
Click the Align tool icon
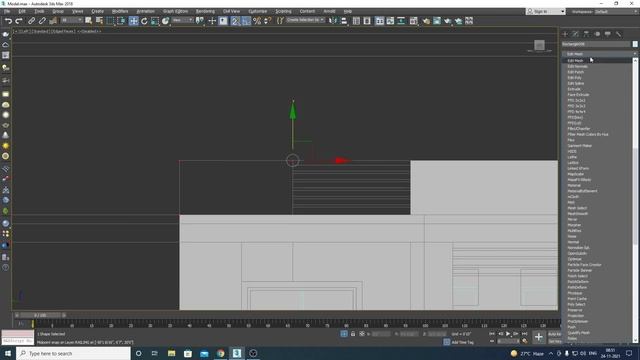344,21
